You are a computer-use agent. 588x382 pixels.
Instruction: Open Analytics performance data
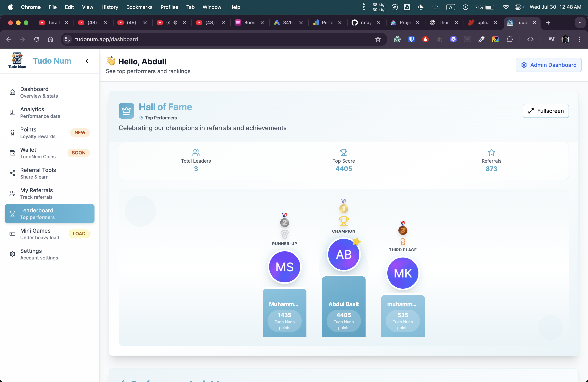(49, 112)
